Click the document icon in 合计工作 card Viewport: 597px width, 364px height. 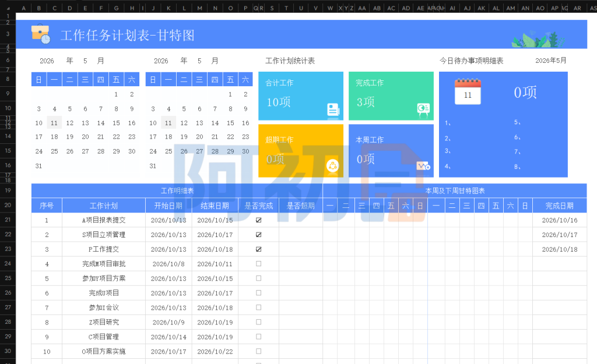pos(333,109)
